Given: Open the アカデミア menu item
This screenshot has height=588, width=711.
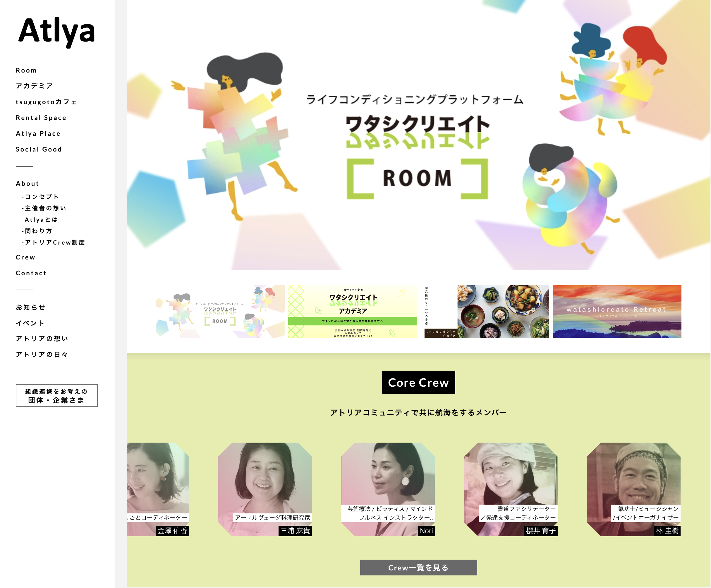Looking at the screenshot, I should pyautogui.click(x=35, y=86).
